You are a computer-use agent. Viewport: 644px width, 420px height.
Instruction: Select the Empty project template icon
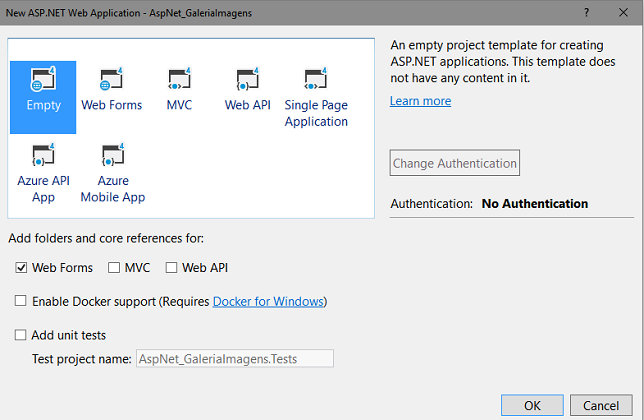43,80
